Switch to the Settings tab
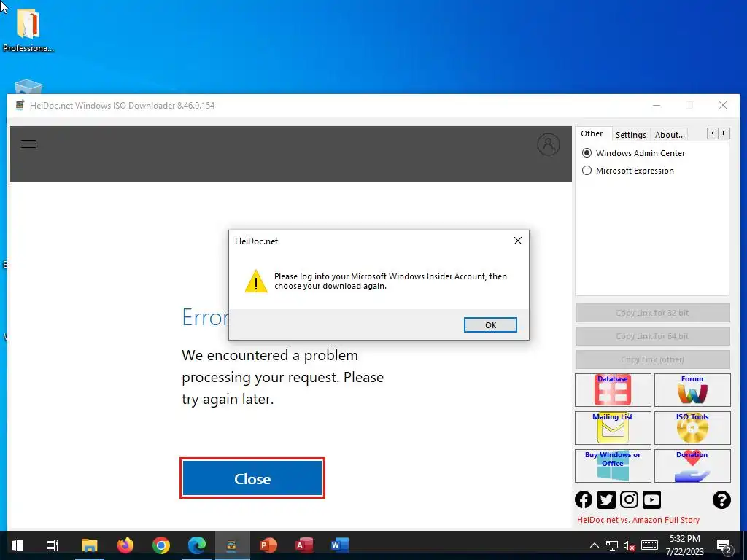This screenshot has width=747, height=560. point(631,135)
